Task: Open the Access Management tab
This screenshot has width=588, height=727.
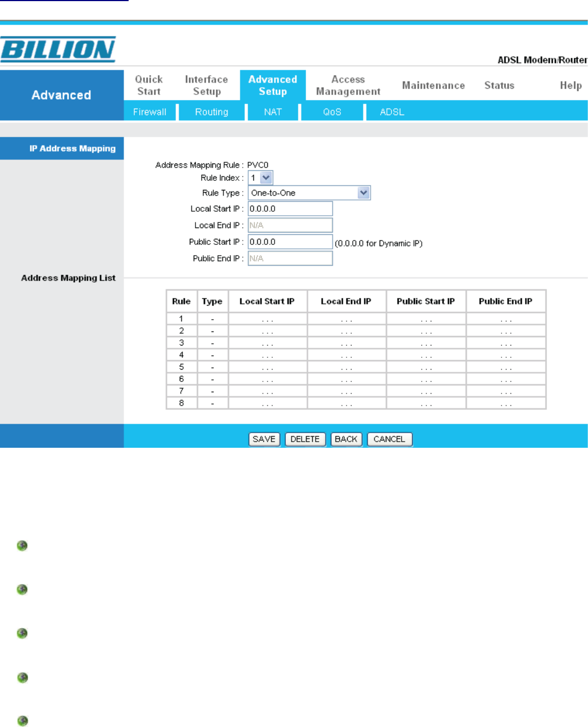Action: pyautogui.click(x=348, y=85)
